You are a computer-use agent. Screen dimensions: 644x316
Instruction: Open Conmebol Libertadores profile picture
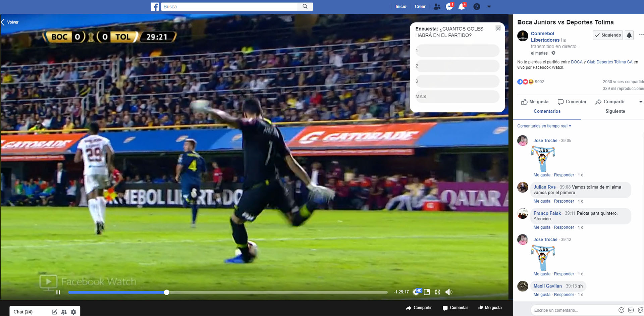(x=523, y=36)
